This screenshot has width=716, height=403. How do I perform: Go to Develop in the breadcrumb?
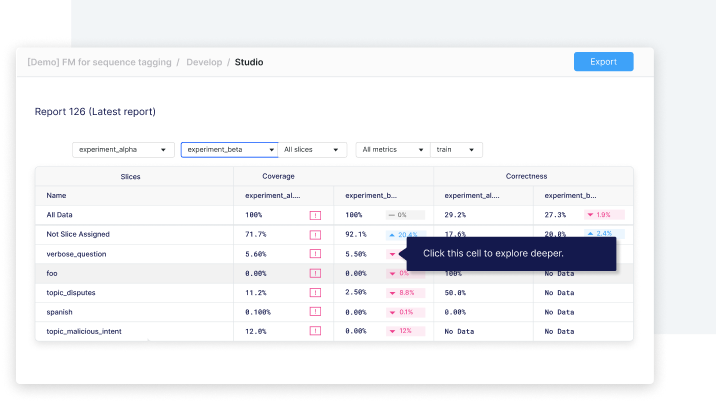(205, 62)
